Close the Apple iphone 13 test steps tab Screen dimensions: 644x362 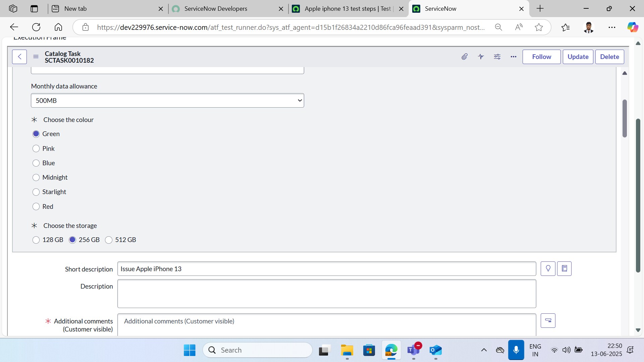(401, 9)
